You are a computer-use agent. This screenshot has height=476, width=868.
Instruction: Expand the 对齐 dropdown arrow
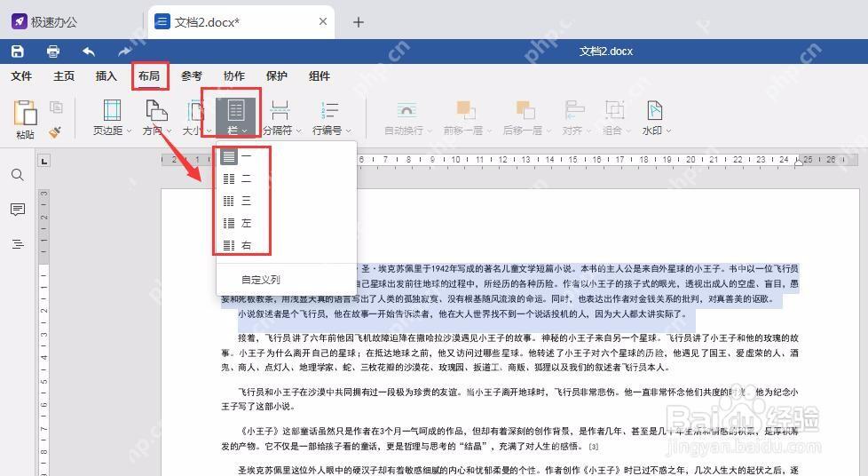tap(589, 131)
